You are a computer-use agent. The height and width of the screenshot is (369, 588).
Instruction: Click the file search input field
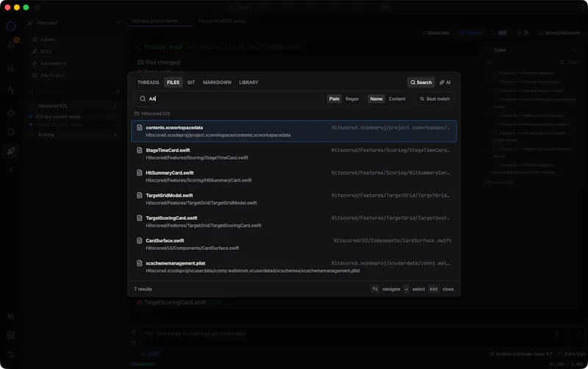229,99
